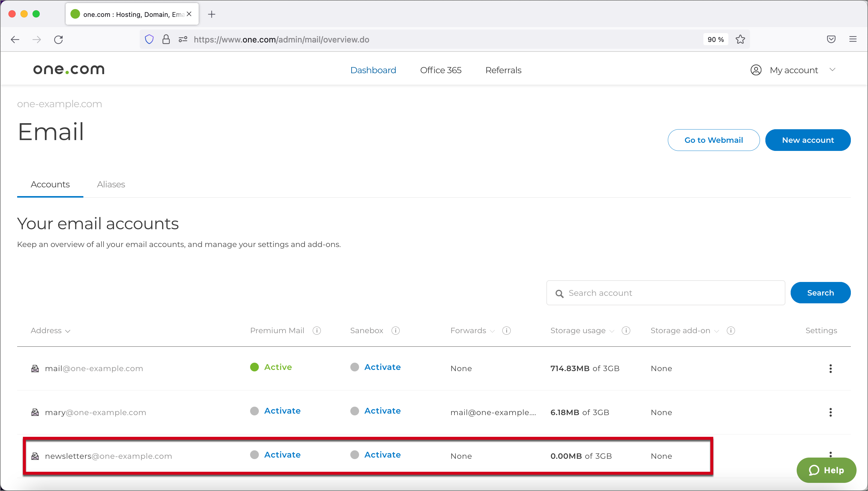Viewport: 868px width, 491px height.
Task: Sort by Storage add-on column
Action: coord(684,330)
